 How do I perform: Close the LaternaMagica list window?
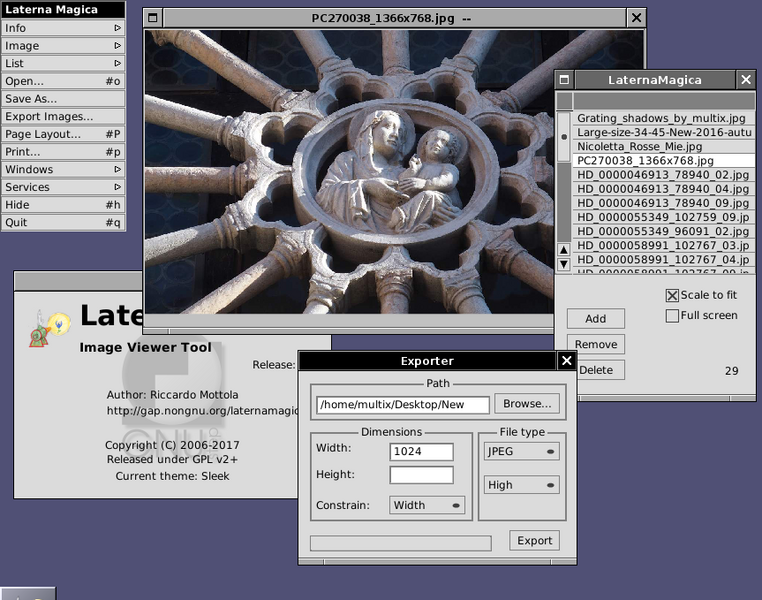(x=746, y=80)
